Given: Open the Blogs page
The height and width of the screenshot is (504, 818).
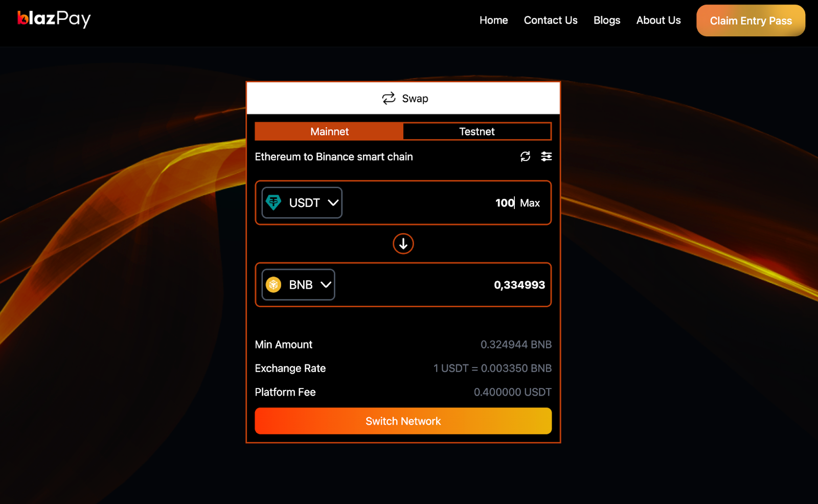Looking at the screenshot, I should pos(606,20).
